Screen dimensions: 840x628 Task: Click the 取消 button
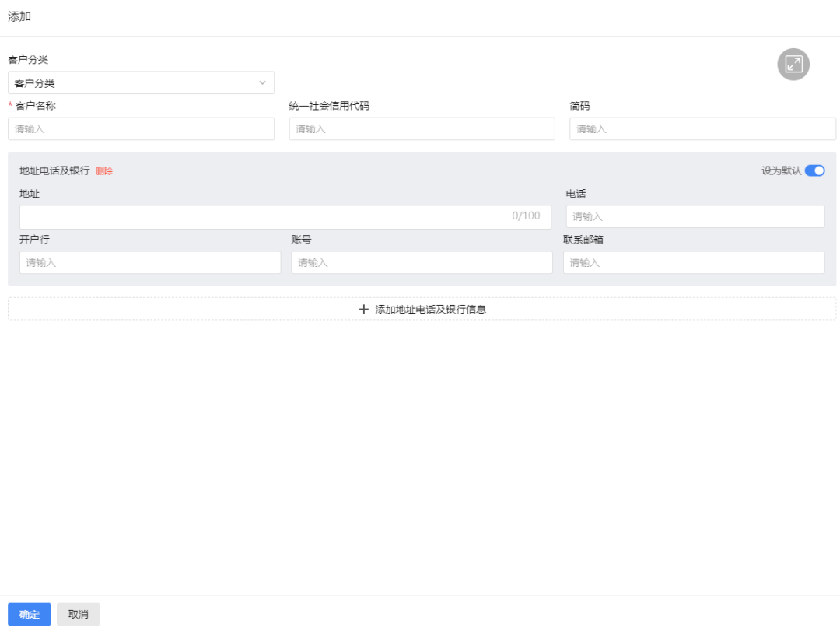(79, 614)
